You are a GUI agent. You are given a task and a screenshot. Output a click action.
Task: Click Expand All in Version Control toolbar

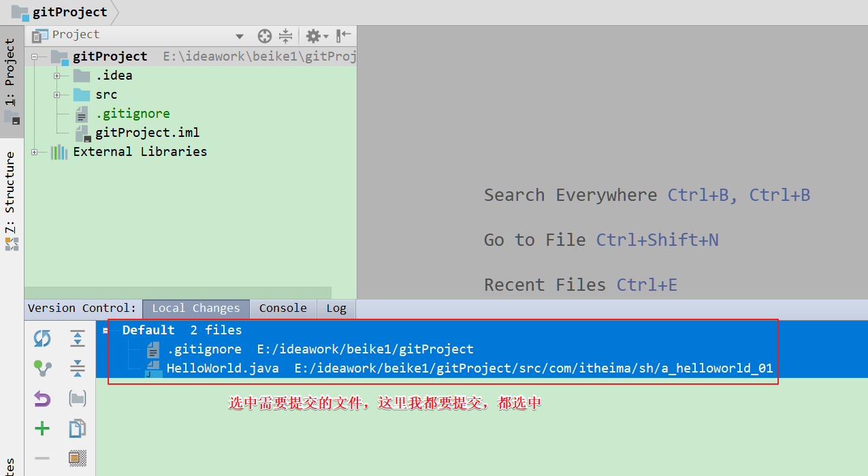point(78,338)
